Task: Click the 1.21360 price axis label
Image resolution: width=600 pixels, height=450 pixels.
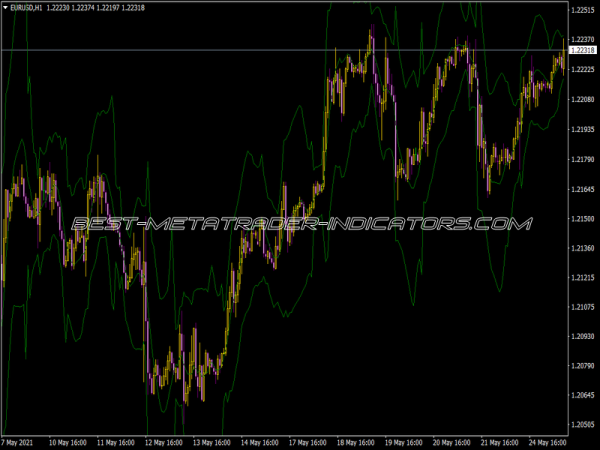Action: tap(582, 248)
